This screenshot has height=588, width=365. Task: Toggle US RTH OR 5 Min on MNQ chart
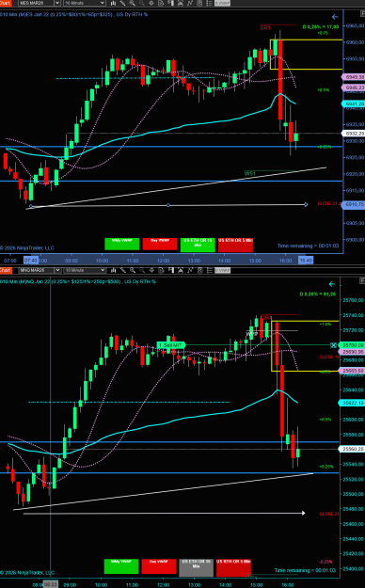[x=233, y=567]
